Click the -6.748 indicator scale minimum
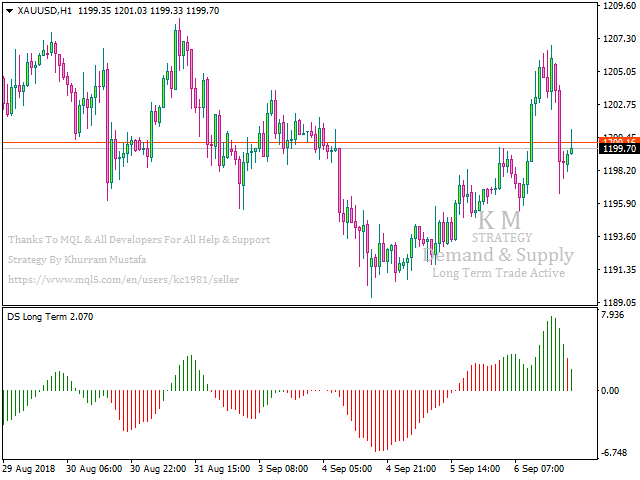This screenshot has width=640, height=480. (x=616, y=452)
